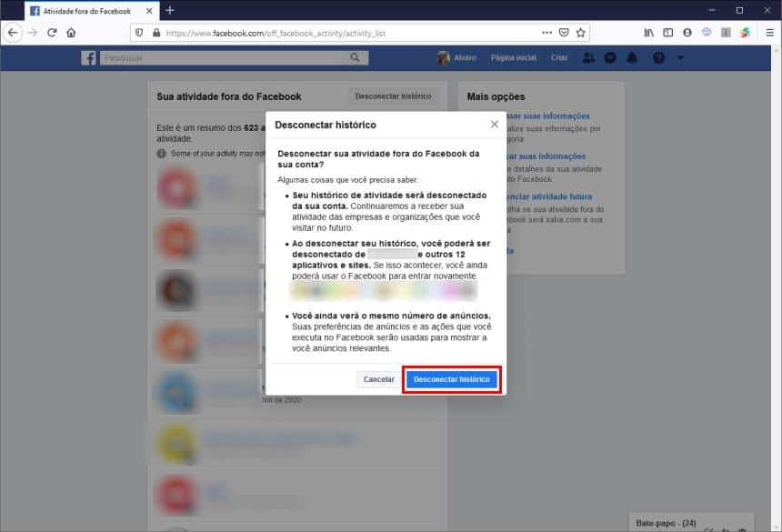
Task: Click the extension icon beside the account icon
Action: coord(707,33)
